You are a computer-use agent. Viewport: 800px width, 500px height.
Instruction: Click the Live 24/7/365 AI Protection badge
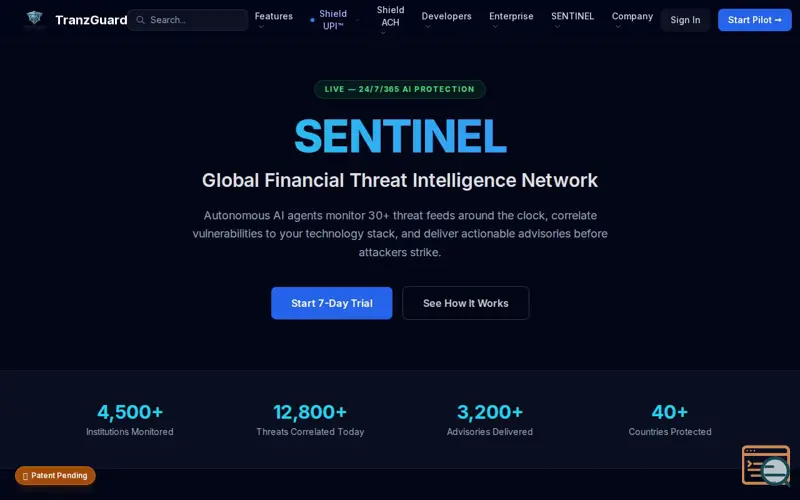tap(400, 89)
